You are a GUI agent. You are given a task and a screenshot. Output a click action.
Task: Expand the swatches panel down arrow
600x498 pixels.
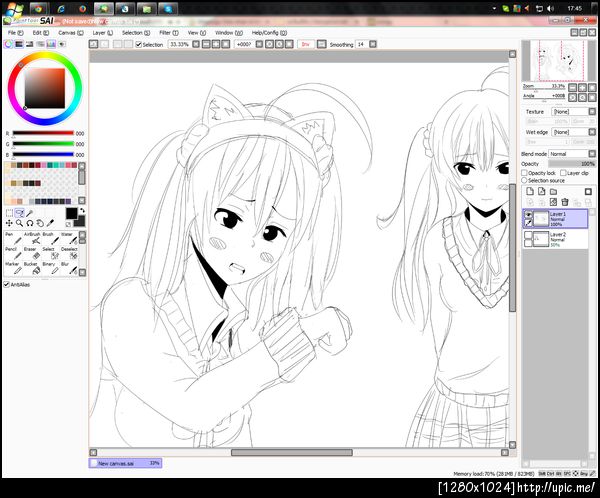coord(82,201)
